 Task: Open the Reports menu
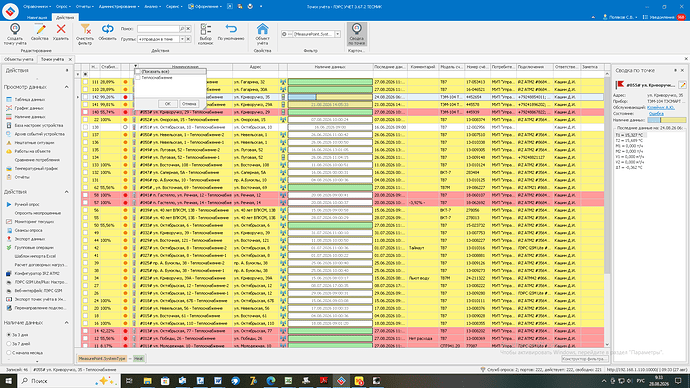click(84, 7)
